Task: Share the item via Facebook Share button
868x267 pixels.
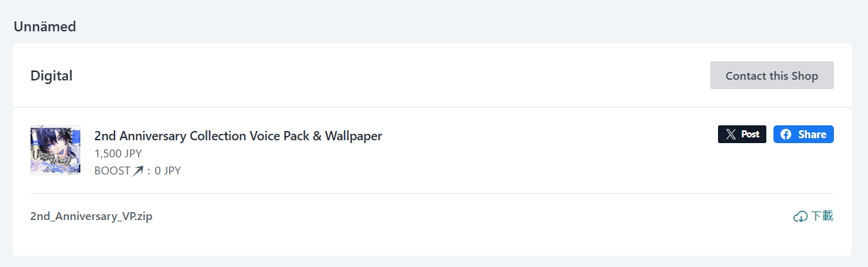Action: tap(803, 135)
